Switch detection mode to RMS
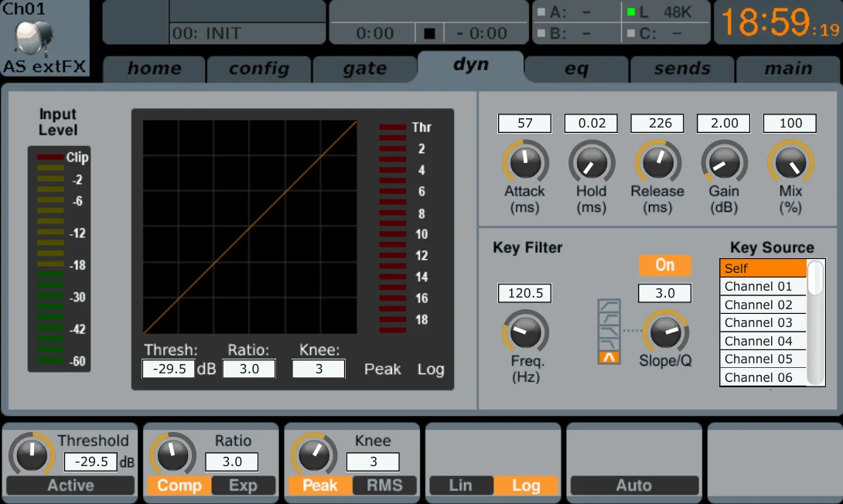 coord(384,485)
